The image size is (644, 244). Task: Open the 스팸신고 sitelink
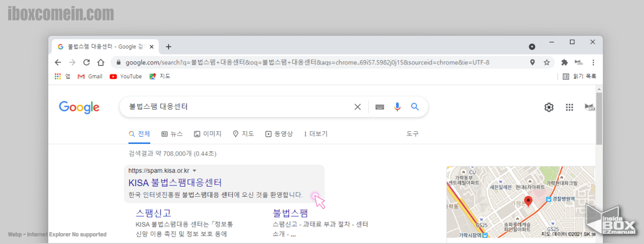tap(155, 213)
